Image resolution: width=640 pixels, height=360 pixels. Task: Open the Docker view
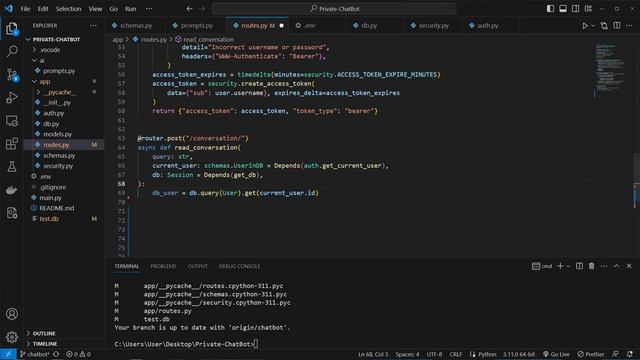coord(12,190)
